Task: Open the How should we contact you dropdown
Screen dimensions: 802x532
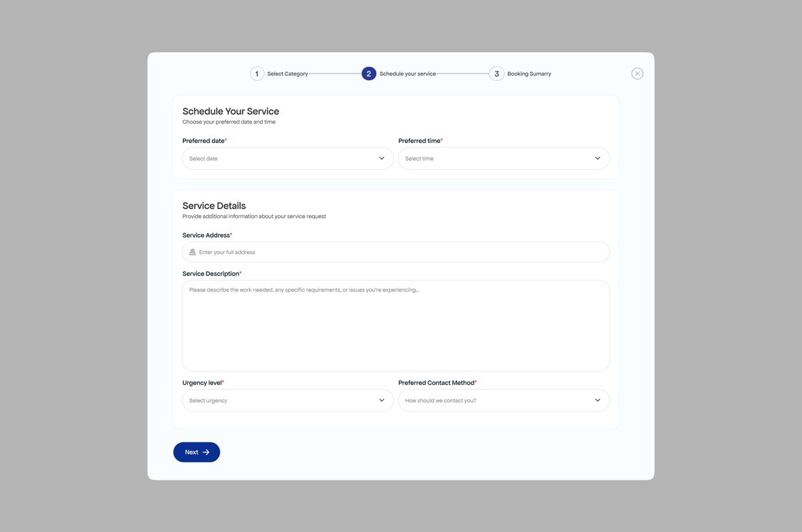Action: click(x=504, y=400)
